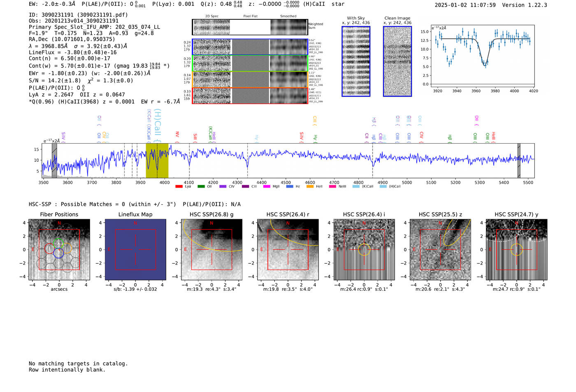Screen dimensions: 576x392
Task: Click the Q(z): 0.48 header value
Action: click(221, 4)
